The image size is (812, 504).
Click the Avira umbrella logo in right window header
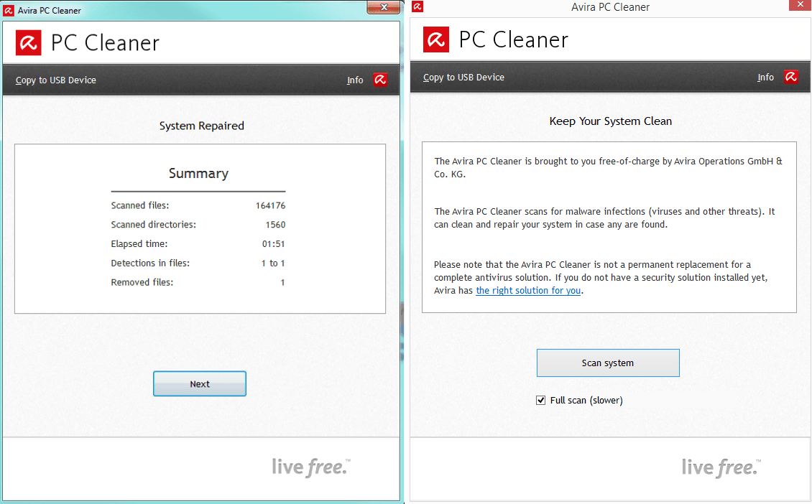coord(436,39)
